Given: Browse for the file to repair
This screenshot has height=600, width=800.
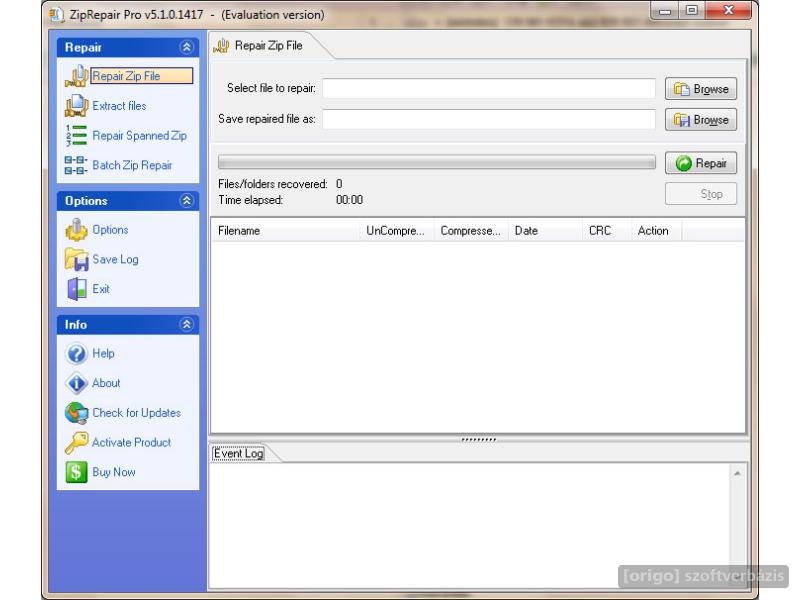Looking at the screenshot, I should pyautogui.click(x=701, y=89).
